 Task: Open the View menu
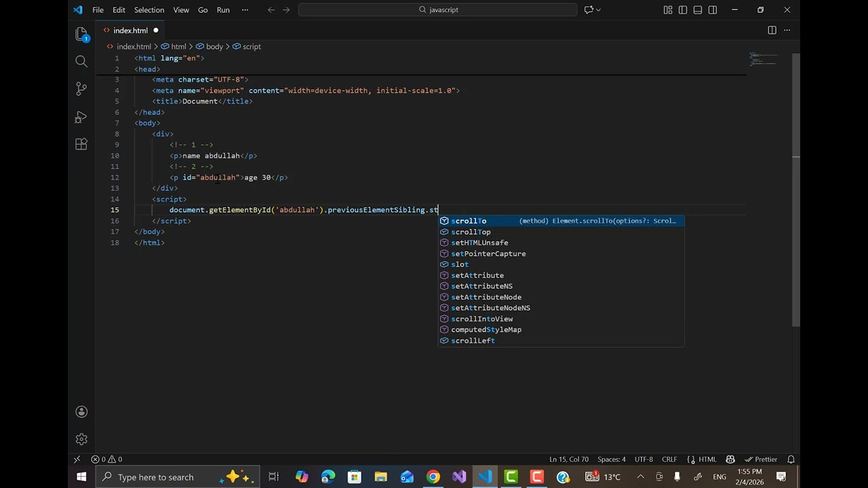(x=181, y=9)
